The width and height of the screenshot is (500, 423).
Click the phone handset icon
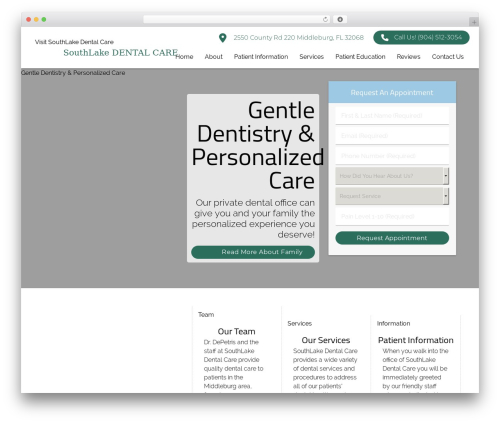pos(384,38)
